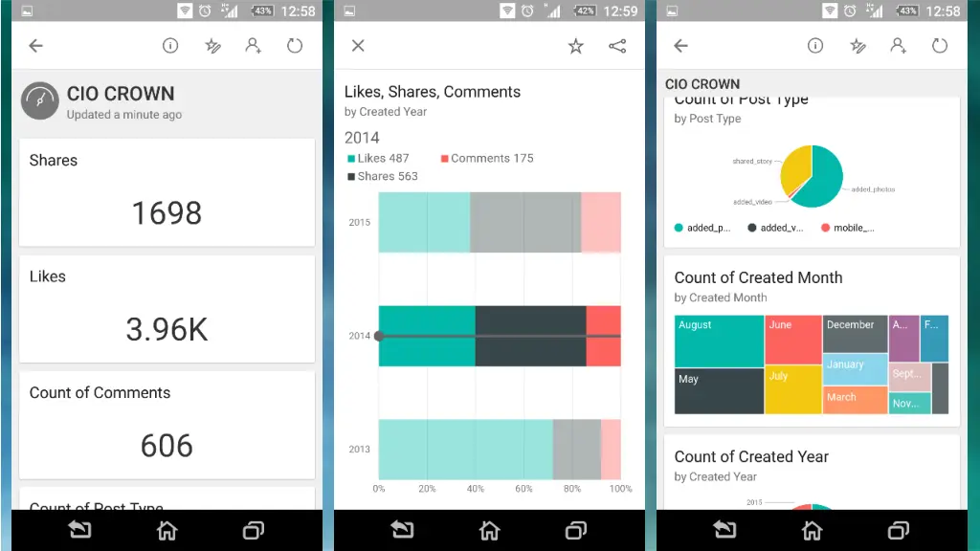The height and width of the screenshot is (551, 980).
Task: Tap favorite star icon in left phone toolbar
Action: pyautogui.click(x=212, y=46)
